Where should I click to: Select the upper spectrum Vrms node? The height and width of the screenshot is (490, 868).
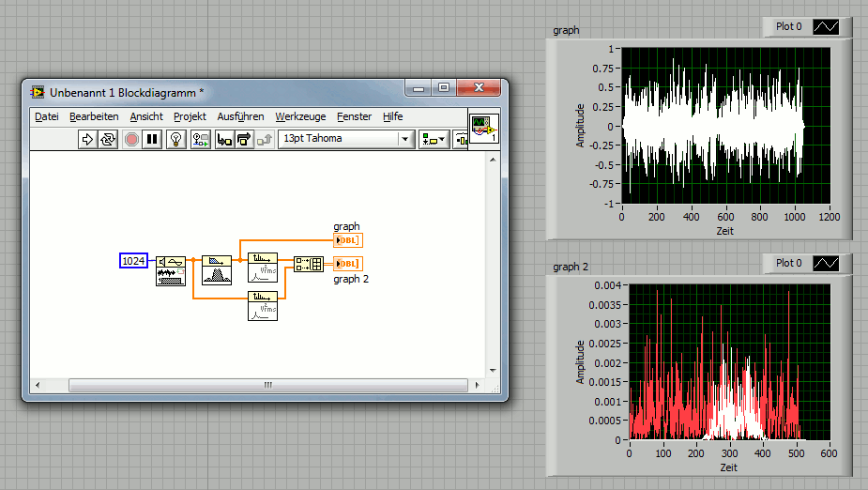tap(263, 268)
